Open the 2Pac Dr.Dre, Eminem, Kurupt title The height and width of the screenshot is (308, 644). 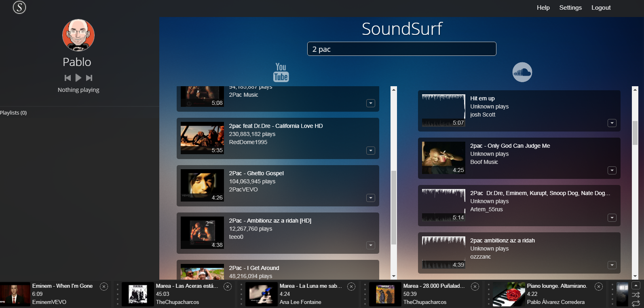540,193
